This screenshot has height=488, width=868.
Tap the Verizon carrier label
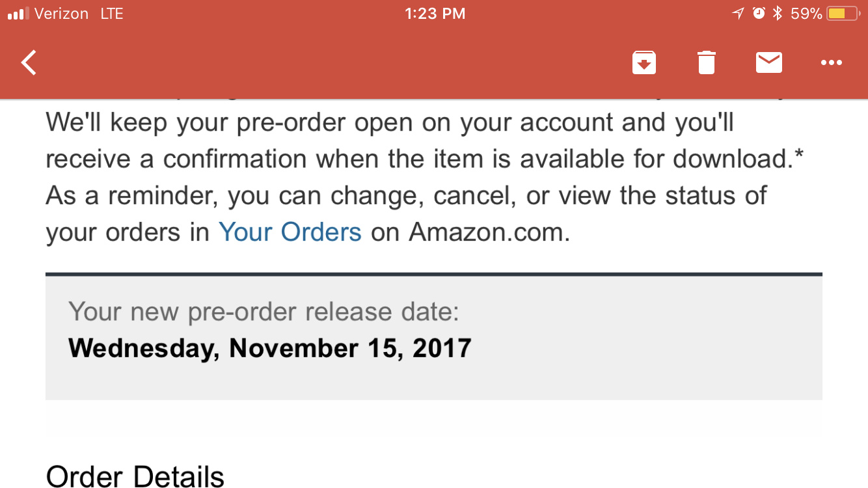(61, 14)
